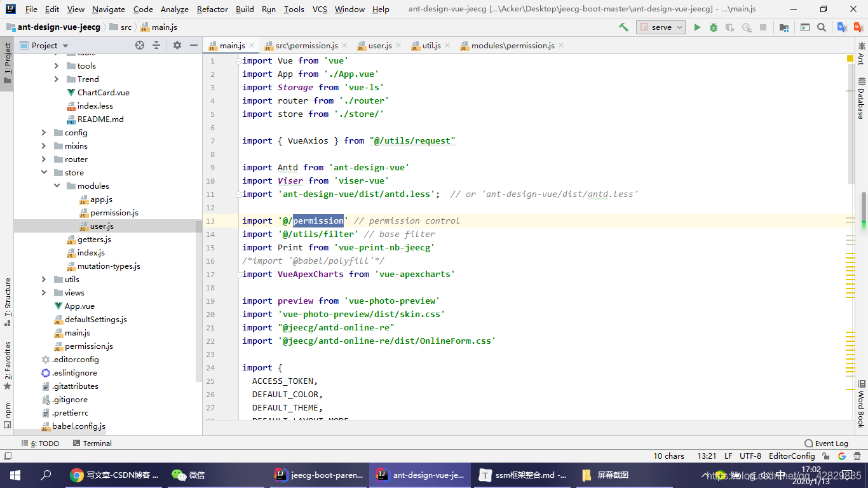
Task: Hide the Project tool window
Action: tap(194, 45)
